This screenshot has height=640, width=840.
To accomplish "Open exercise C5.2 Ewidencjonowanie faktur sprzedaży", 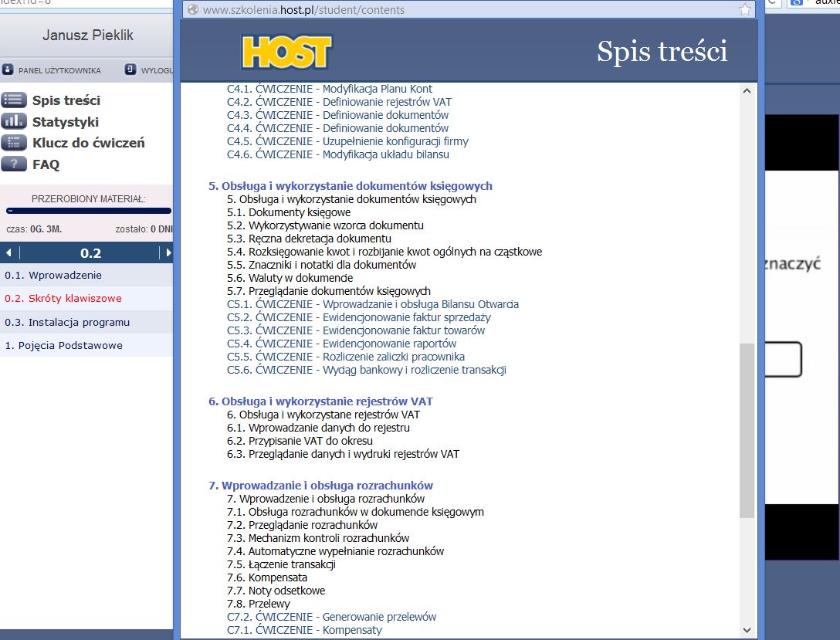I will coord(358,317).
